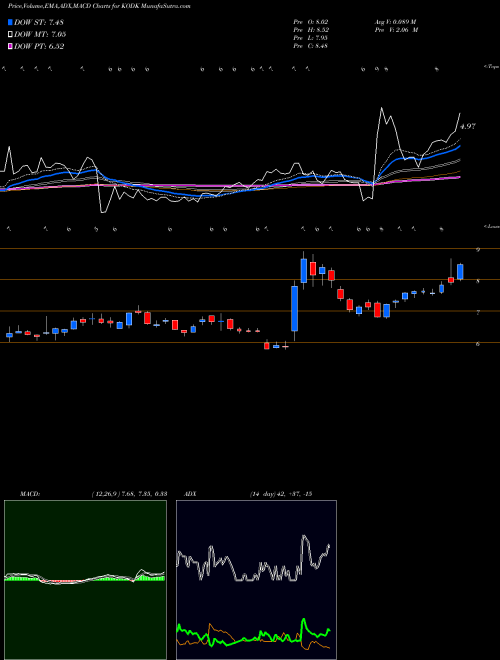Click the tall blue breakout candle from 6.4 to 7.8
The height and width of the screenshot is (660, 500).
pos(295,309)
